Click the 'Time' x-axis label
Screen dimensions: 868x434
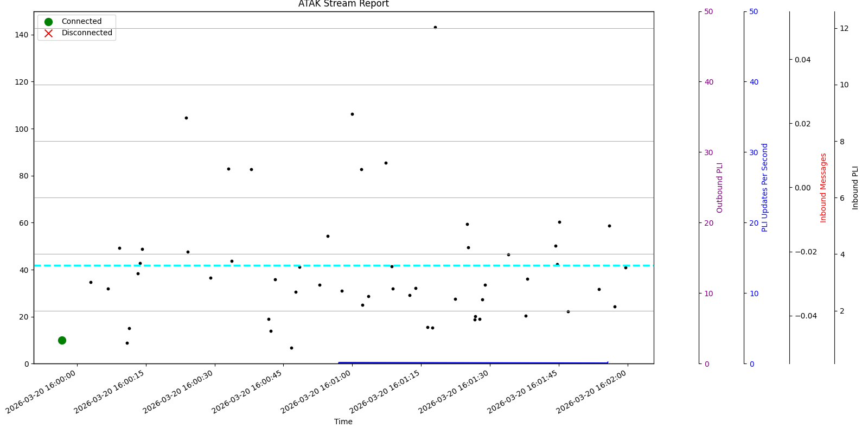(343, 422)
